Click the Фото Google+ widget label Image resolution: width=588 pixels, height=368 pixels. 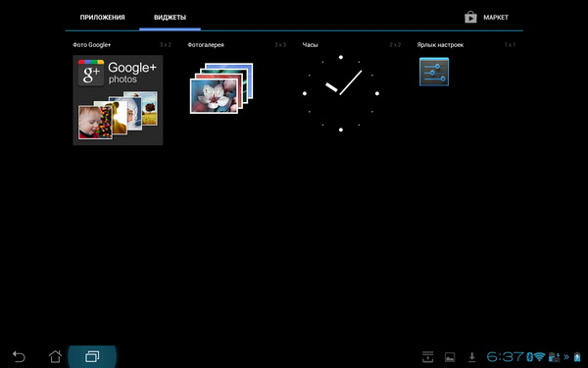[92, 45]
